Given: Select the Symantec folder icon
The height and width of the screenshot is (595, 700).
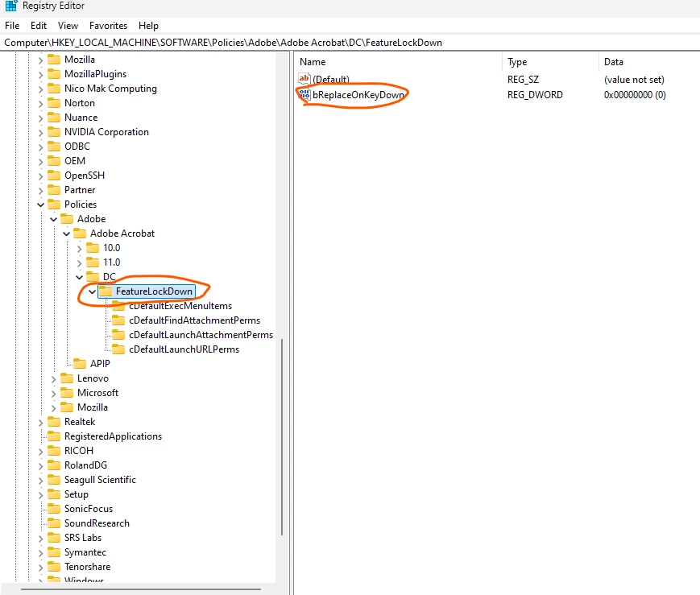Looking at the screenshot, I should [54, 552].
